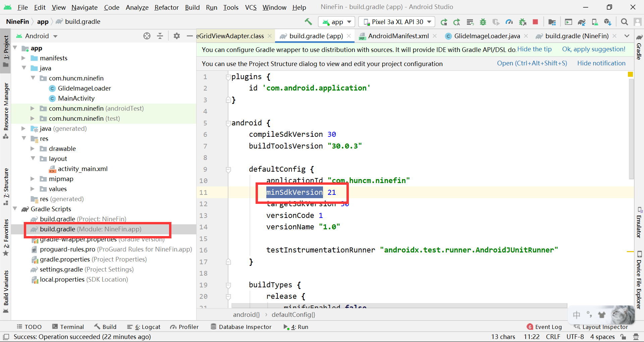Open the Analyze menu
This screenshot has height=342, width=644.
pyautogui.click(x=137, y=7)
